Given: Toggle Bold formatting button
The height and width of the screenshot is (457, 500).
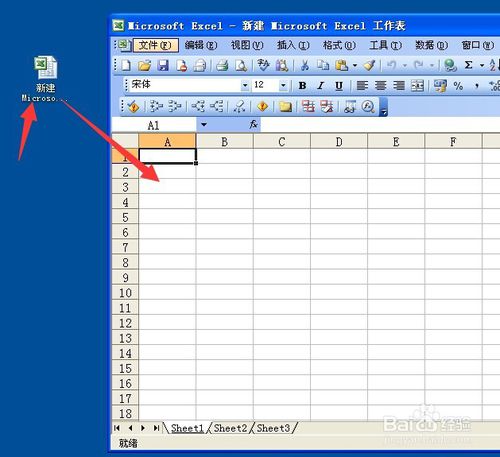Looking at the screenshot, I should coord(302,86).
